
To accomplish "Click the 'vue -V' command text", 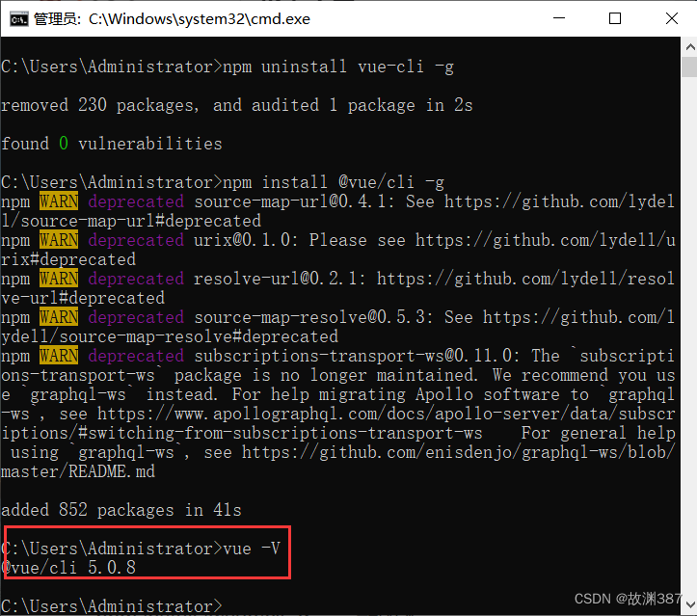I will point(252,549).
